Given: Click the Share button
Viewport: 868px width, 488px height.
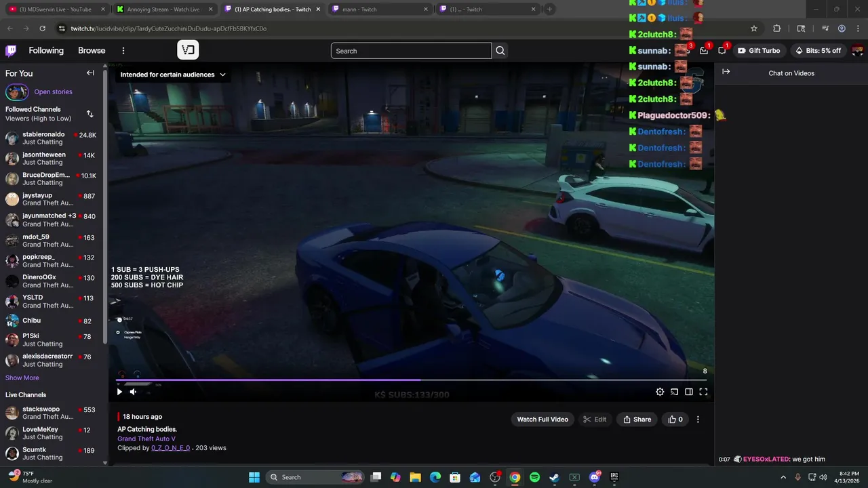Looking at the screenshot, I should click(x=637, y=420).
